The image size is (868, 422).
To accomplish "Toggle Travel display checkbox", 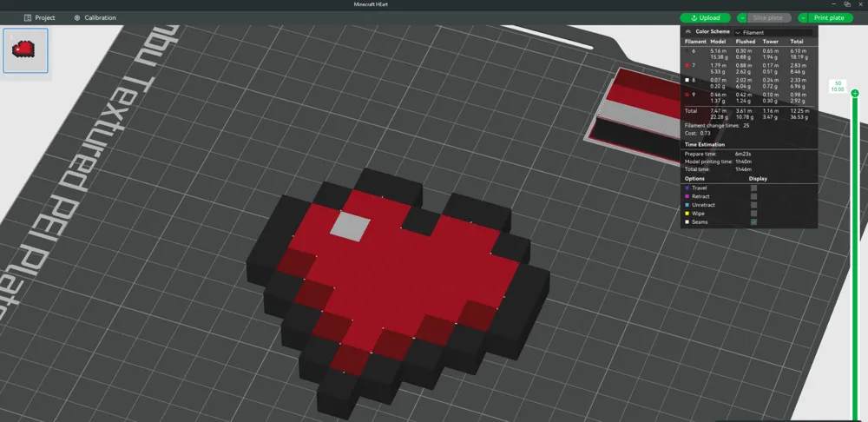I will click(754, 188).
